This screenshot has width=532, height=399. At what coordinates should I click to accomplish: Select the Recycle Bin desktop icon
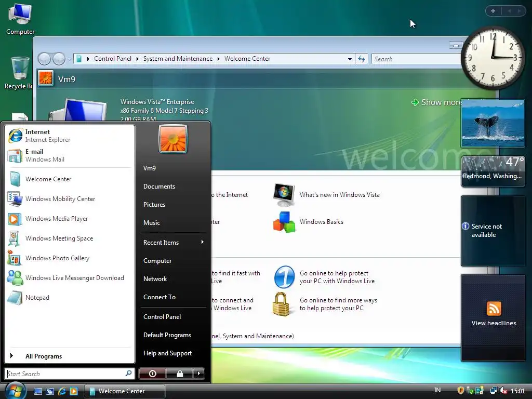(x=19, y=73)
